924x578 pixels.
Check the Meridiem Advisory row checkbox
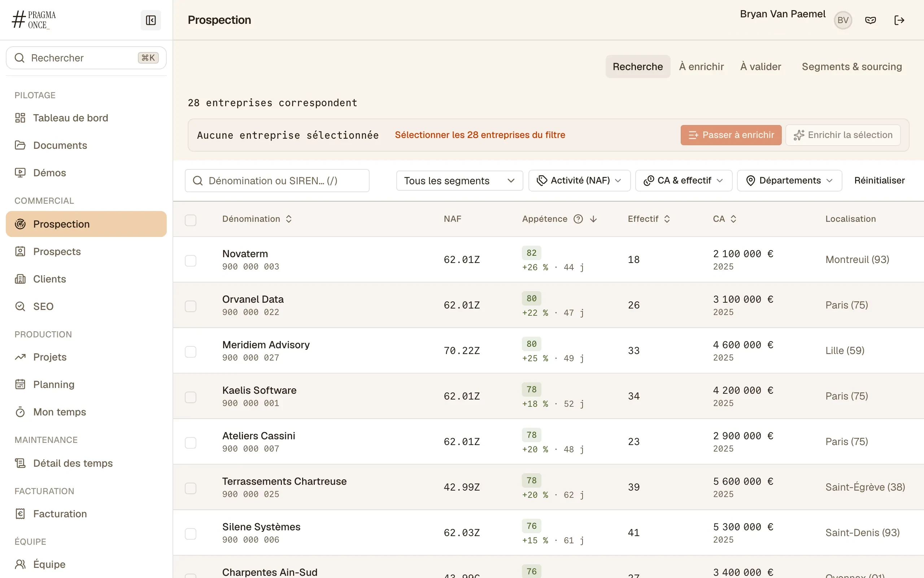click(x=191, y=352)
